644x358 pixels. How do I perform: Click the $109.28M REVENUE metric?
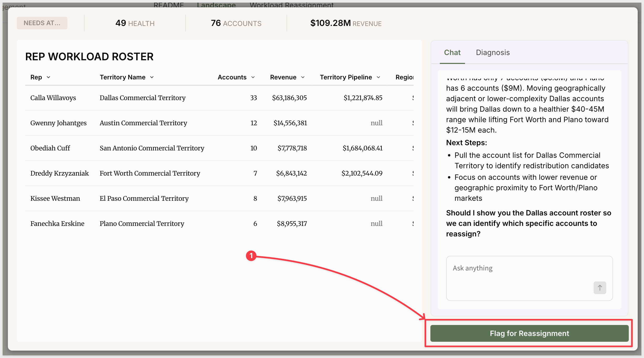coord(346,23)
